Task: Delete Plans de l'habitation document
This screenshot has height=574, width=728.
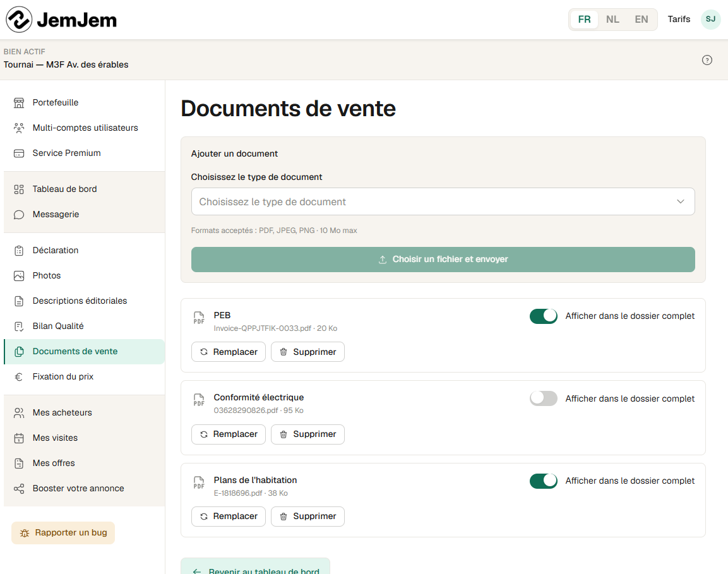Action: click(307, 517)
